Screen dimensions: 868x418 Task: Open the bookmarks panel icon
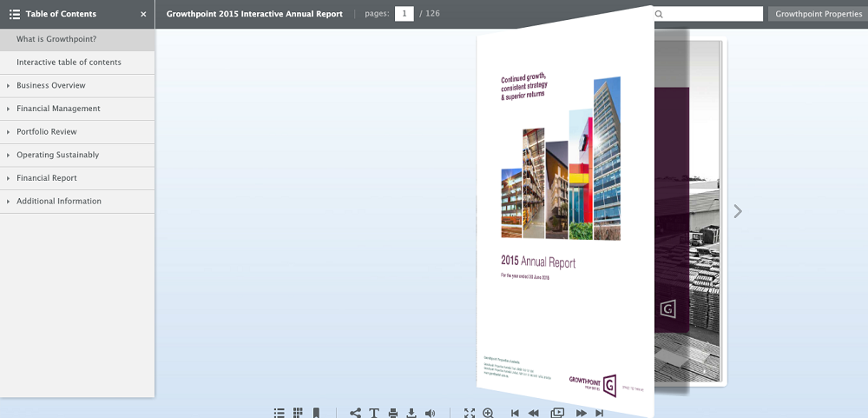(x=316, y=413)
